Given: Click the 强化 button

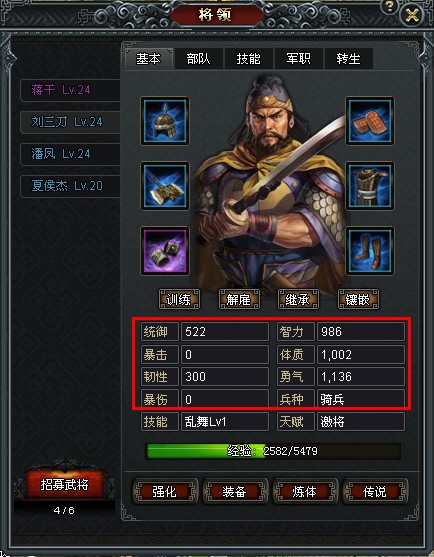Looking at the screenshot, I should pyautogui.click(x=164, y=492).
